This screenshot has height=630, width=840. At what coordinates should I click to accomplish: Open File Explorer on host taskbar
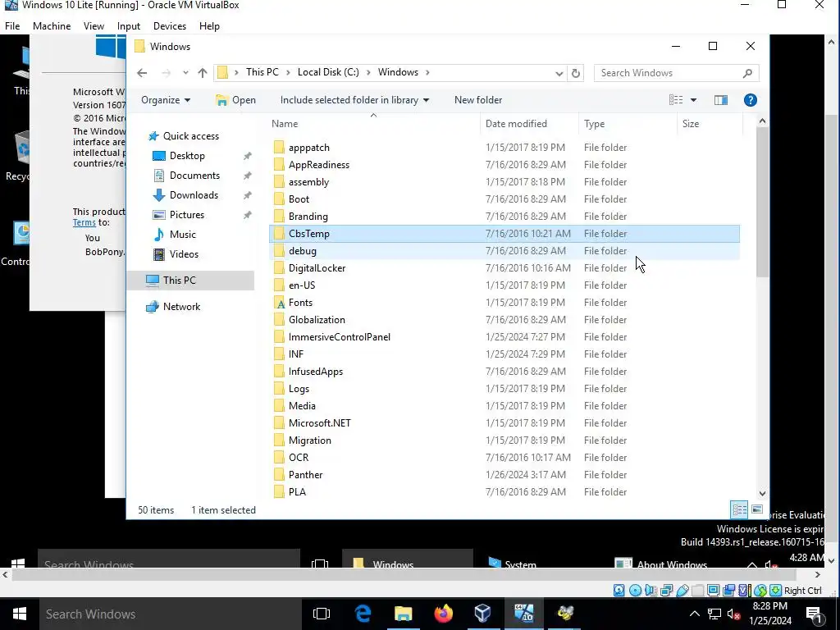(x=403, y=614)
